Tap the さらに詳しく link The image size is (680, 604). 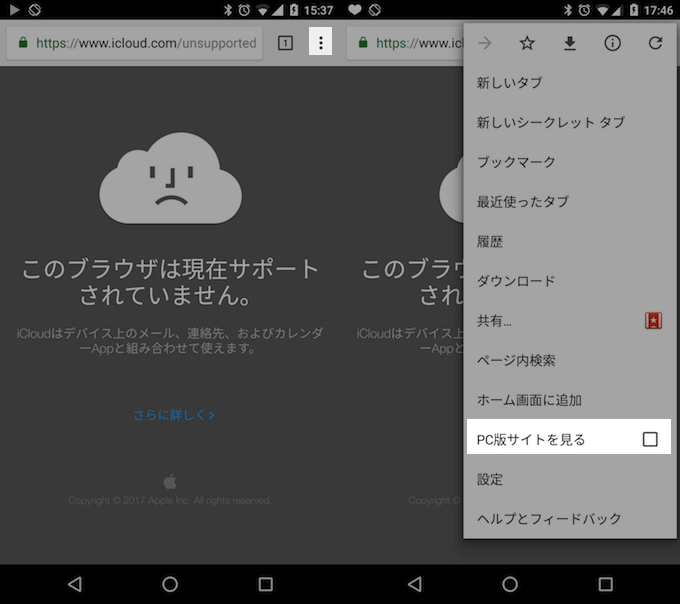[x=174, y=414]
